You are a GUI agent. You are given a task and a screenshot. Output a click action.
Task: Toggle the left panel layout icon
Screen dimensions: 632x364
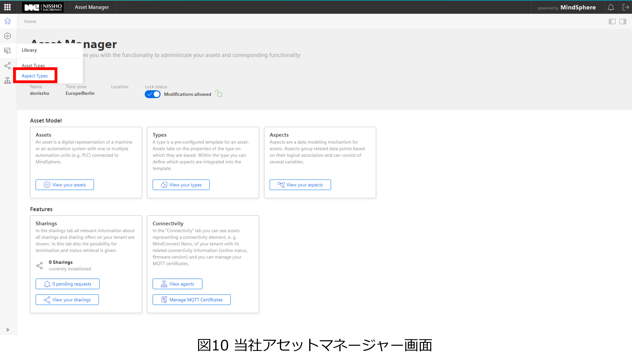point(612,22)
